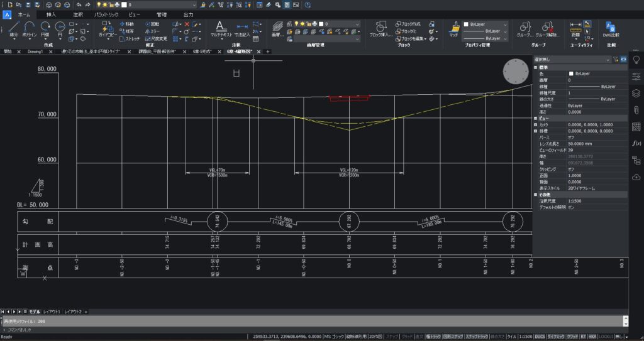The image size is (644, 341).
Task: Click the white color swatch in the 色 row
Action: pos(571,73)
